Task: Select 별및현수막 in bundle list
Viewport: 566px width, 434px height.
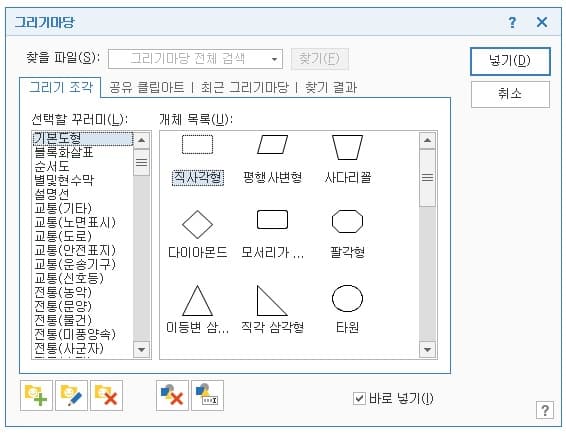Action: point(83,180)
